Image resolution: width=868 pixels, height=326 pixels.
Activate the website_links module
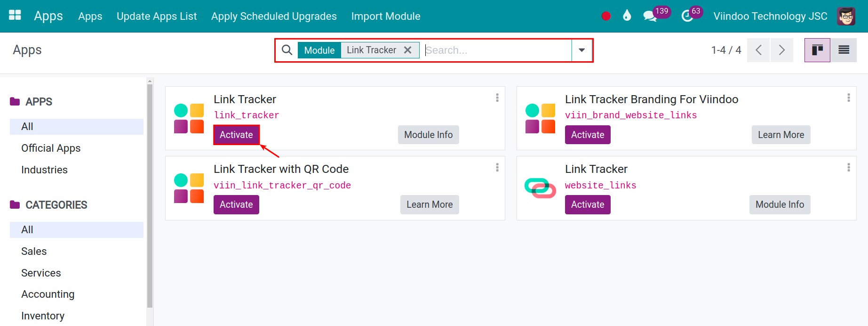click(x=588, y=204)
